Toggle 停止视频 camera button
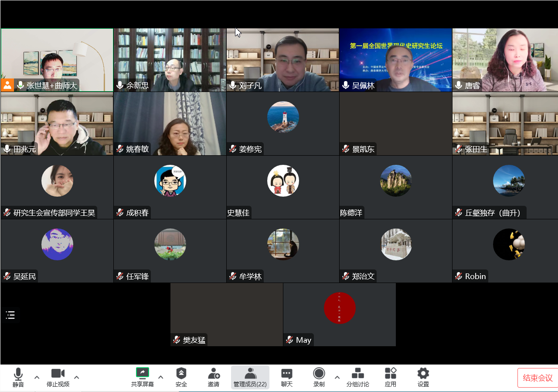558x392 pixels. (x=58, y=374)
